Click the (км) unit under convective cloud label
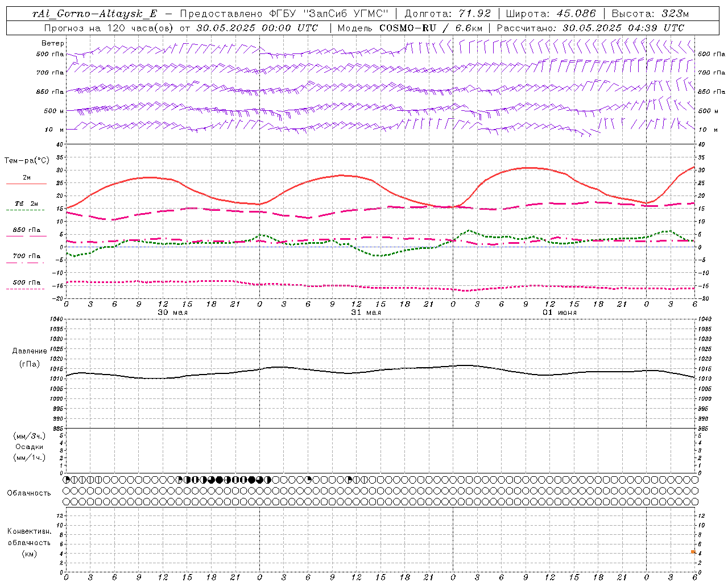 tap(29, 554)
